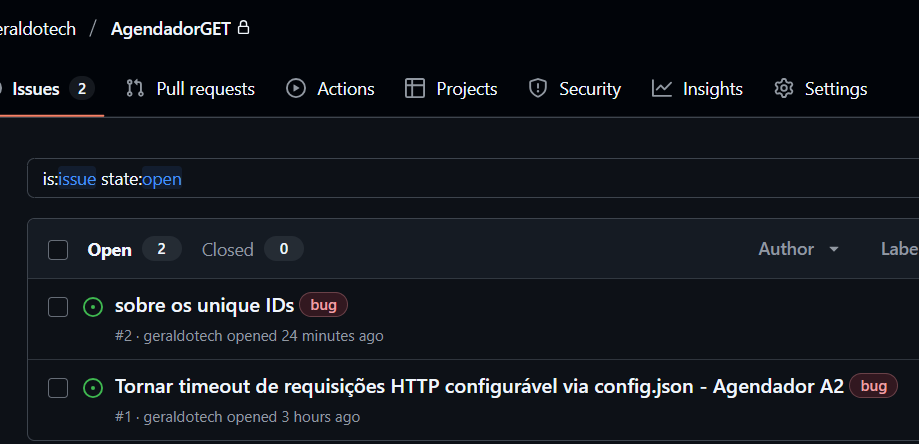
Task: Show Open issues list
Action: pos(134,250)
